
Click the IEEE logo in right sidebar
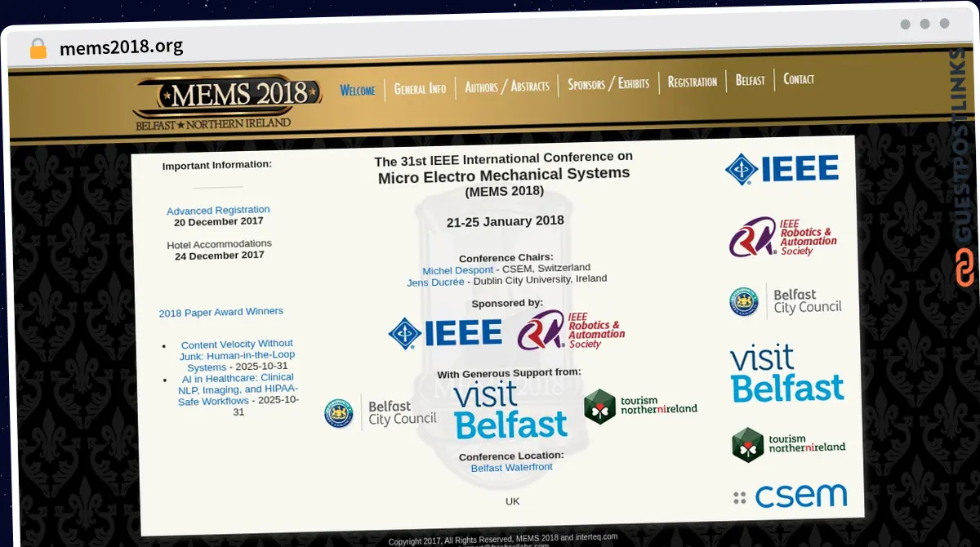782,169
